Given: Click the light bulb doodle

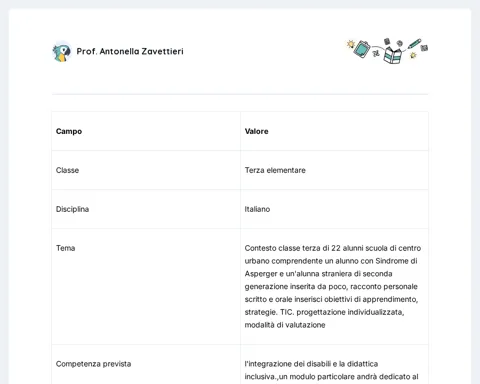Looking at the screenshot, I should pos(350,44).
